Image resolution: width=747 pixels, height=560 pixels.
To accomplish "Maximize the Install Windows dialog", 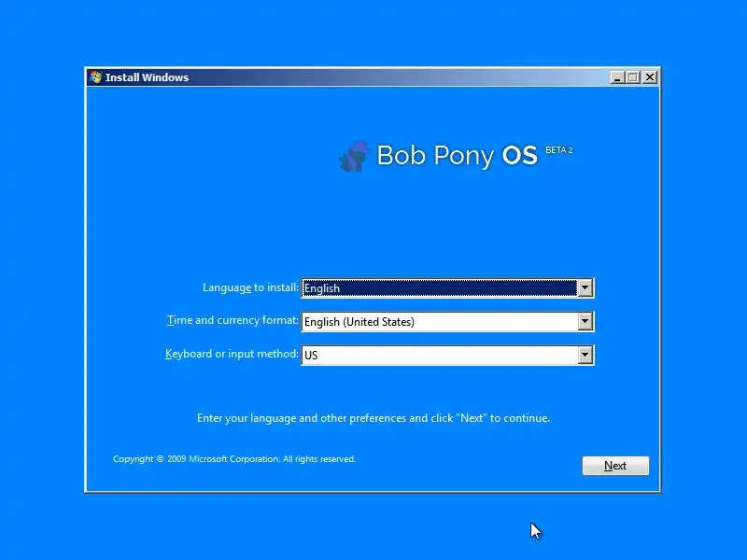I will pyautogui.click(x=633, y=77).
